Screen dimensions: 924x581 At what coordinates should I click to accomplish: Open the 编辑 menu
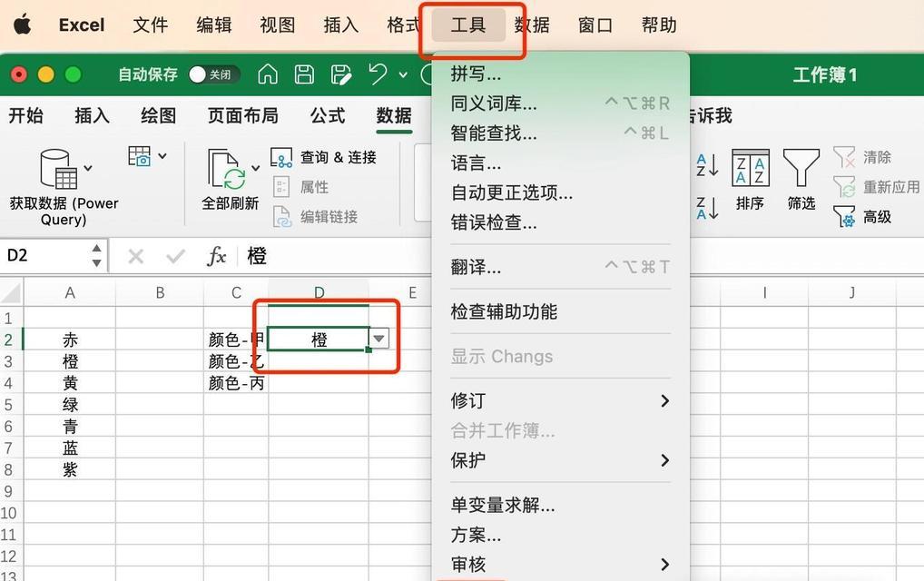pyautogui.click(x=214, y=25)
